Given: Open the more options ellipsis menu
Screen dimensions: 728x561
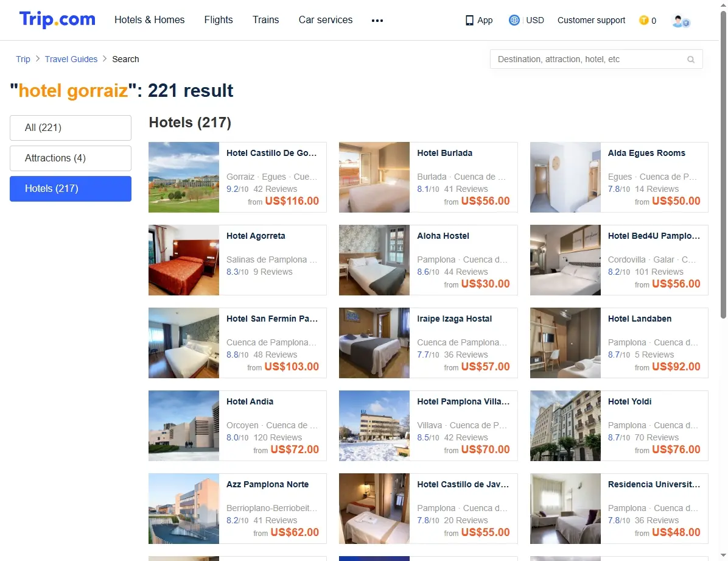Looking at the screenshot, I should click(377, 21).
